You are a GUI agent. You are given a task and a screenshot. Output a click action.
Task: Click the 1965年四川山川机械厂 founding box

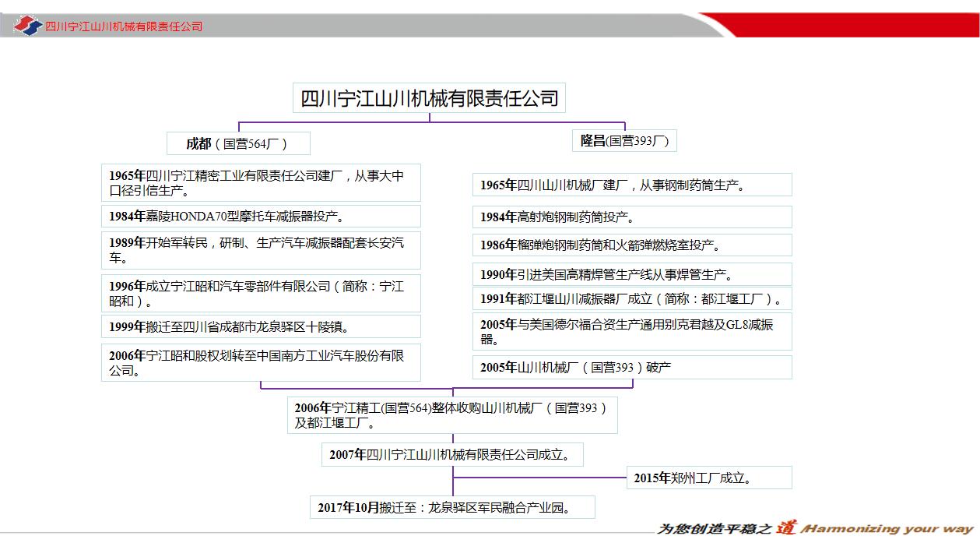[x=632, y=184]
